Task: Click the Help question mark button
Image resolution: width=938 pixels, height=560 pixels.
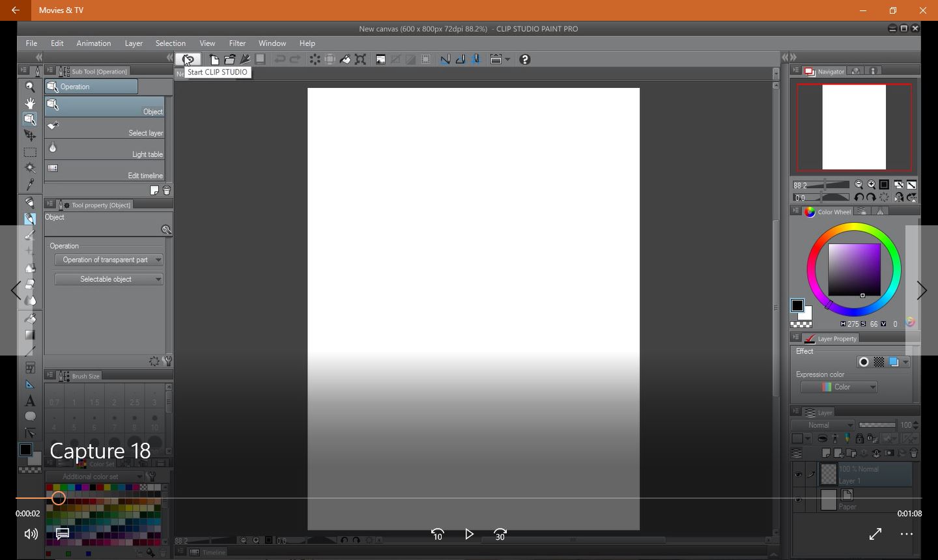Action: coord(525,59)
